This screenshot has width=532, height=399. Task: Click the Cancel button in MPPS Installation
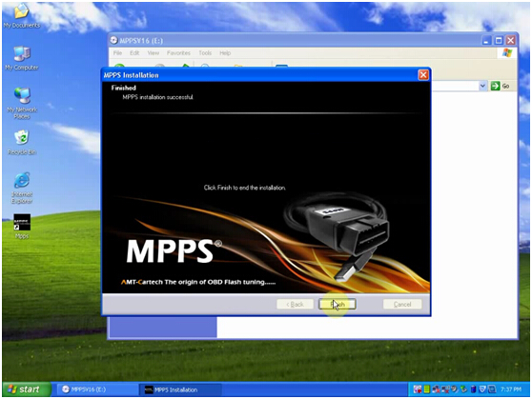(x=402, y=304)
